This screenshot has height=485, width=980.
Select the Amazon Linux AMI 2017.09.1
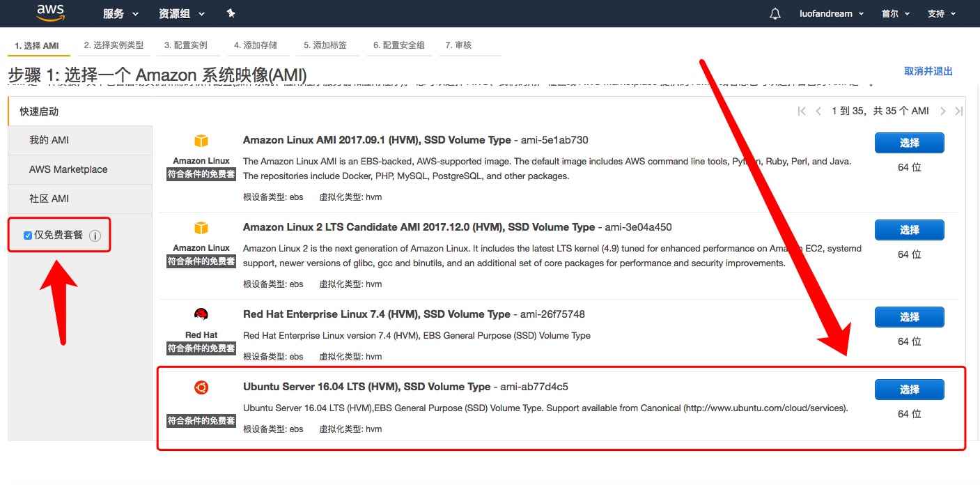tap(909, 143)
